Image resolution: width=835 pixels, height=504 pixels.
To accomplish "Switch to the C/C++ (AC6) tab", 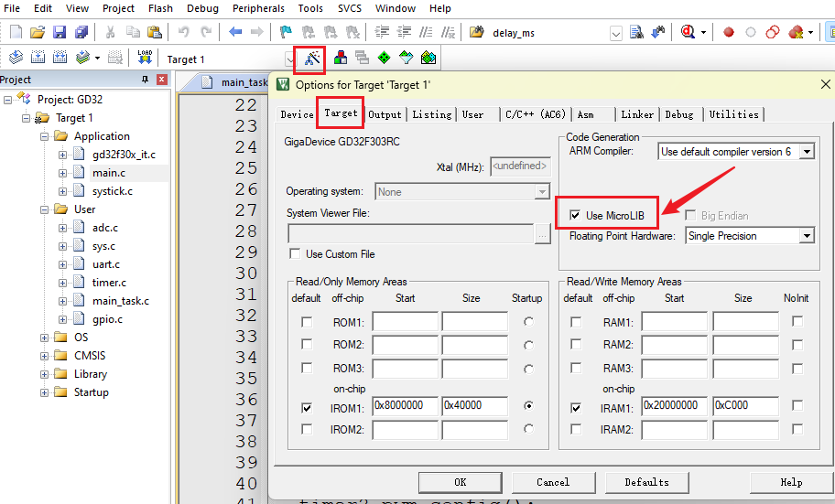I will pos(535,114).
